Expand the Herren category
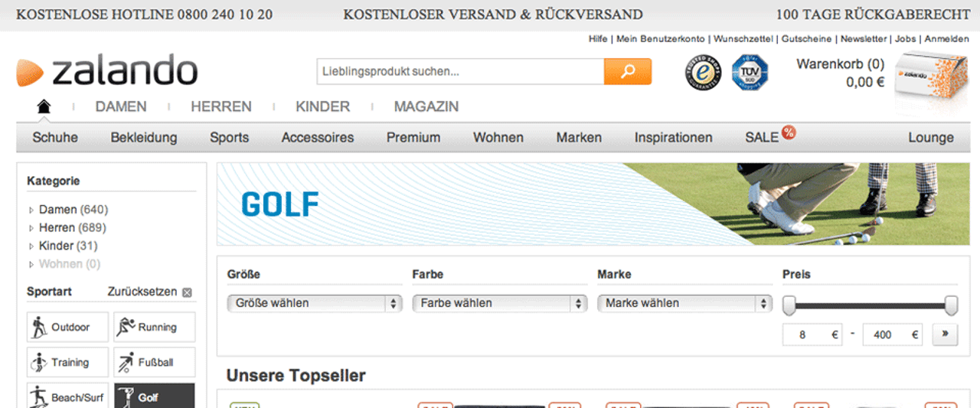 pos(31,228)
